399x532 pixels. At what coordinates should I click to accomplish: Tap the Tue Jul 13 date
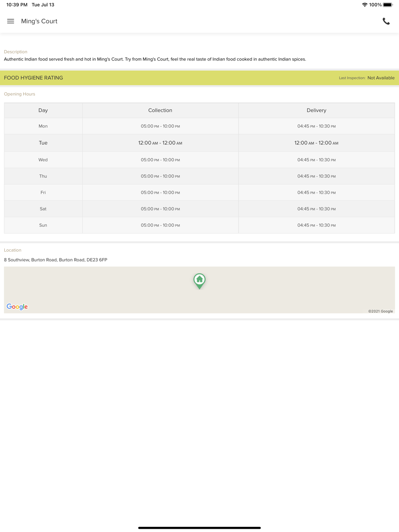click(43, 5)
